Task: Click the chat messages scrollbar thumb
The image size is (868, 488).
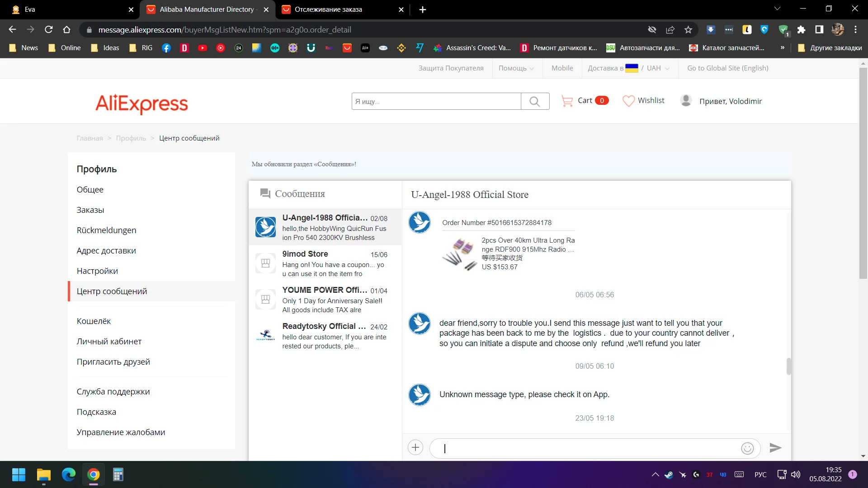Action: click(788, 366)
